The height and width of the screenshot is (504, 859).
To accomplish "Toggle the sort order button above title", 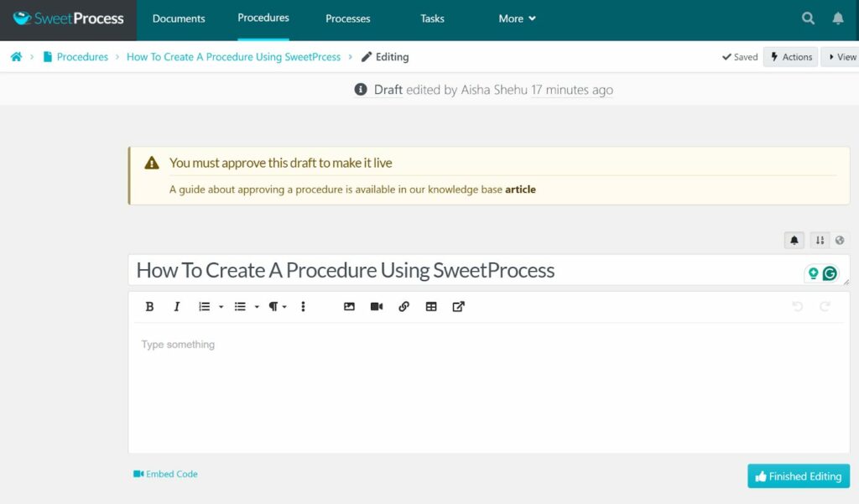I will pyautogui.click(x=820, y=241).
